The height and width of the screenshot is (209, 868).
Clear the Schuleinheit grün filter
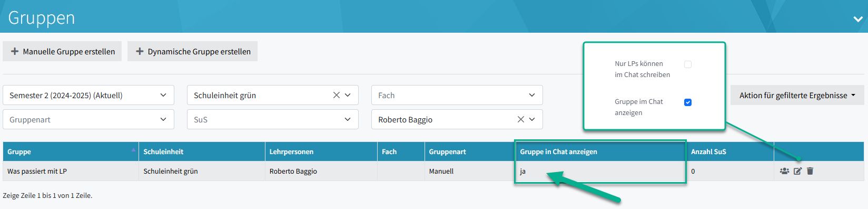[336, 95]
